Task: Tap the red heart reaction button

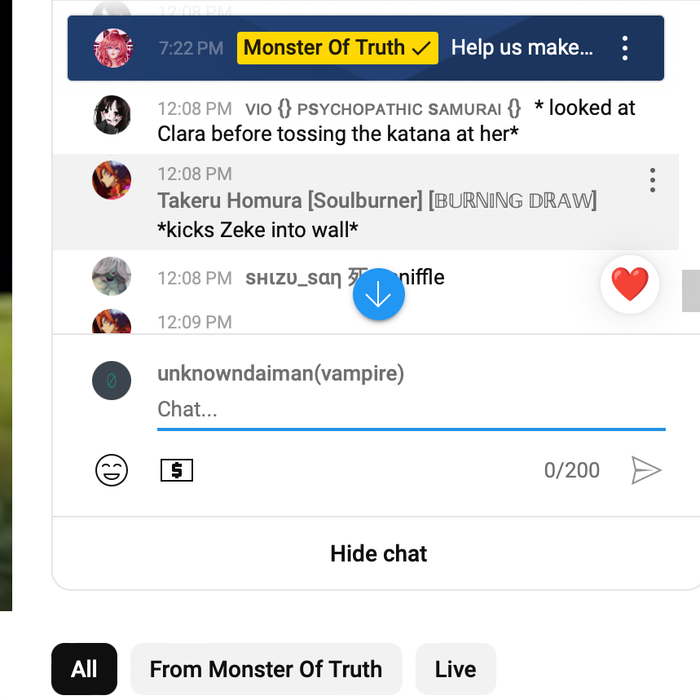Action: coord(630,285)
